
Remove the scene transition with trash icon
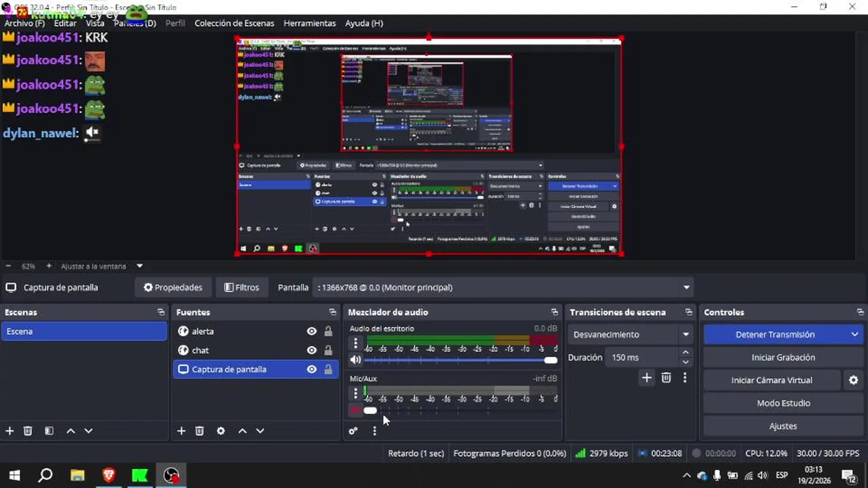[666, 378]
